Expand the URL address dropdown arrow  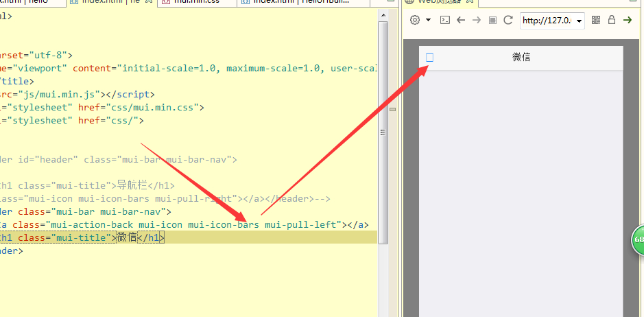tap(580, 21)
